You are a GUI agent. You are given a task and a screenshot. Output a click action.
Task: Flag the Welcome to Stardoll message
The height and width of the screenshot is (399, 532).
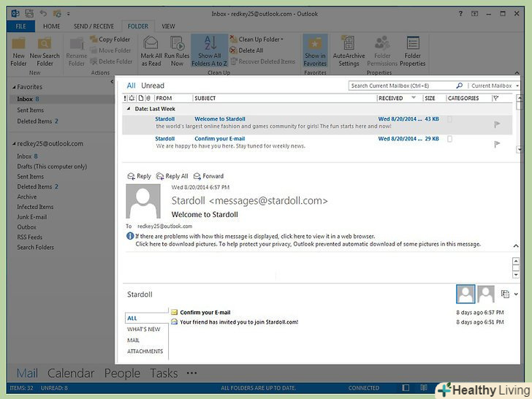[498, 124]
